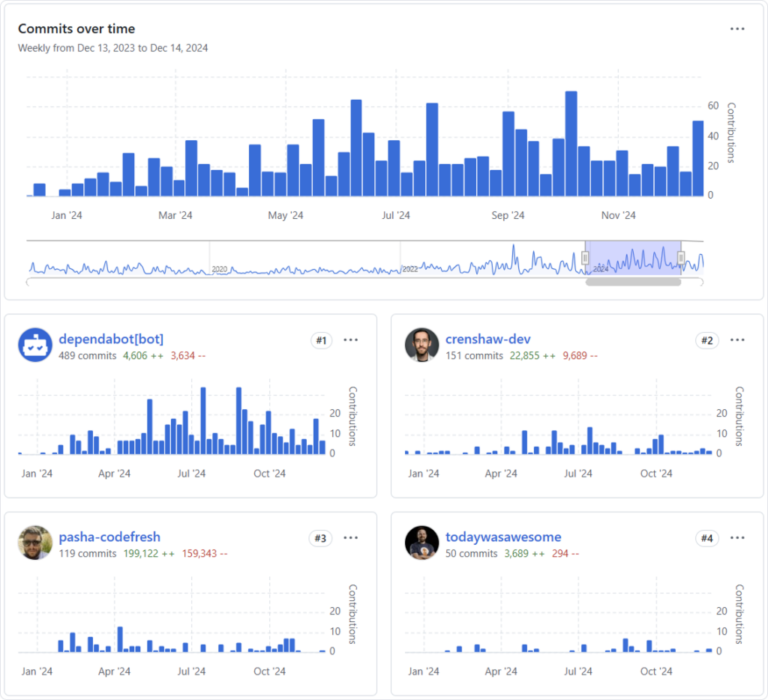Image resolution: width=768 pixels, height=700 pixels.
Task: Open pasha-codefresh profile link
Action: [x=109, y=537]
